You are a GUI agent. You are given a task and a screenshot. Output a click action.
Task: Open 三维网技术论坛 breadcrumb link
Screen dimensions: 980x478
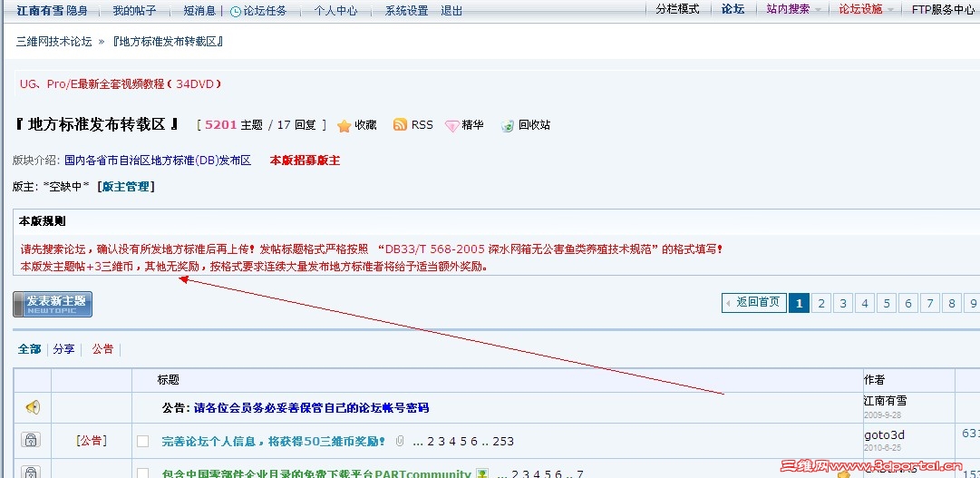click(53, 42)
